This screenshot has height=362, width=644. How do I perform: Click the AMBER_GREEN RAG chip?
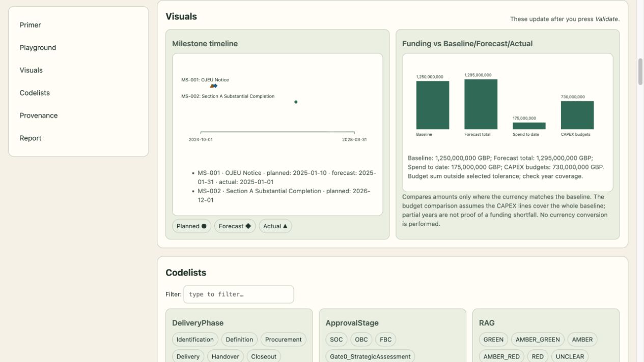538,340
